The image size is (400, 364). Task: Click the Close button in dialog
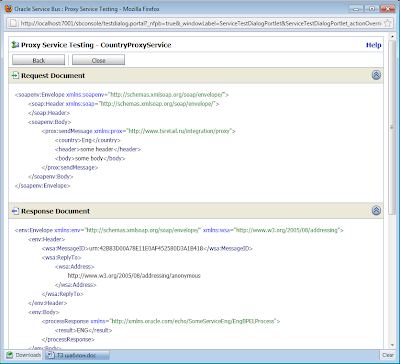pos(98,60)
